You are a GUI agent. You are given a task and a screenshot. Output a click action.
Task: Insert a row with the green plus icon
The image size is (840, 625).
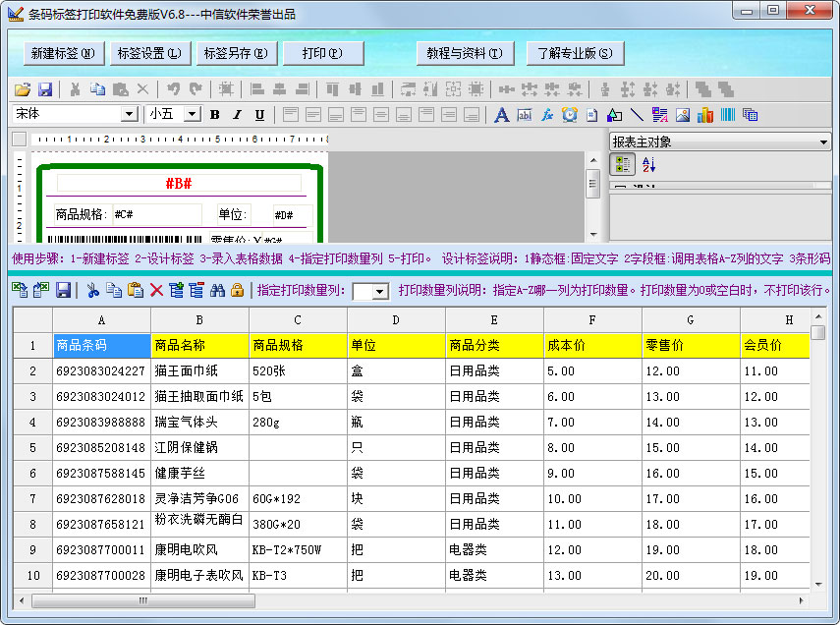pos(176,290)
